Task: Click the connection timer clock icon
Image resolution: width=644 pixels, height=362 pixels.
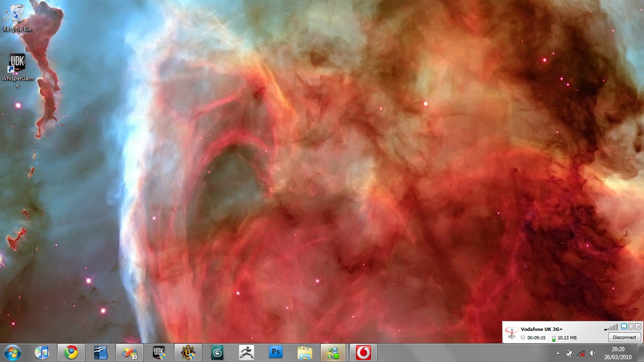Action: 523,337
